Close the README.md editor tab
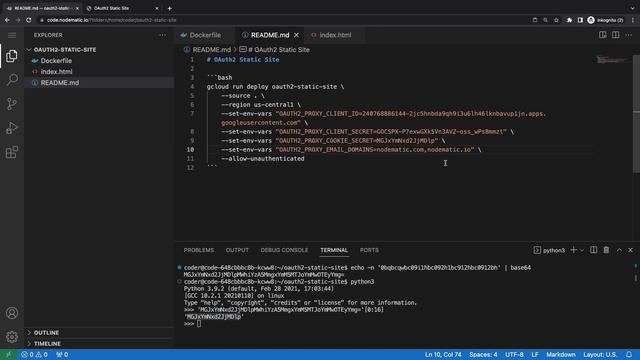The height and width of the screenshot is (360, 640). tap(296, 35)
